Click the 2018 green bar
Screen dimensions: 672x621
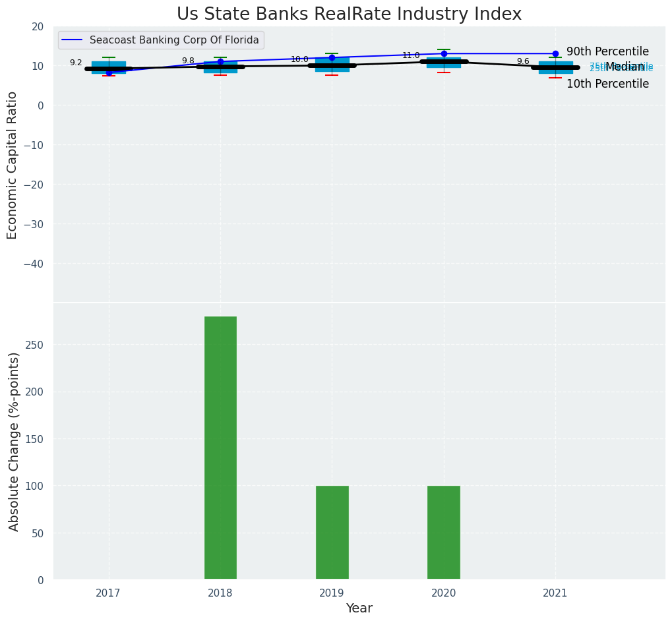point(220,448)
